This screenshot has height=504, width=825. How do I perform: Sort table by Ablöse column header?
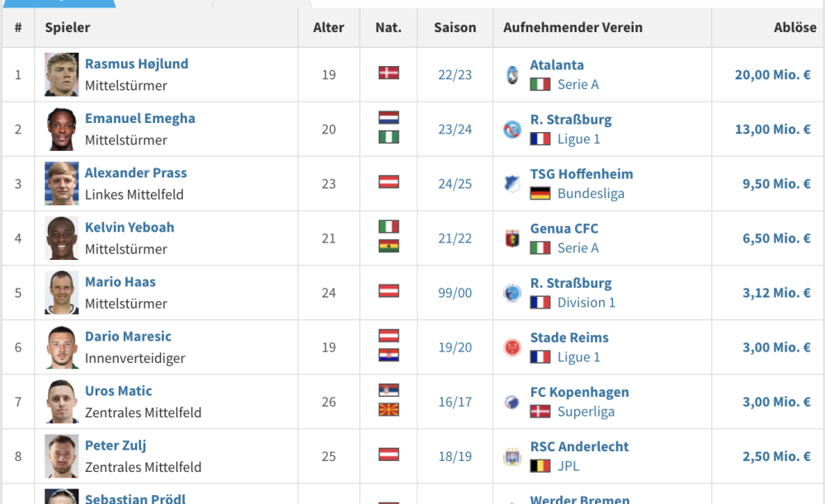(x=794, y=27)
